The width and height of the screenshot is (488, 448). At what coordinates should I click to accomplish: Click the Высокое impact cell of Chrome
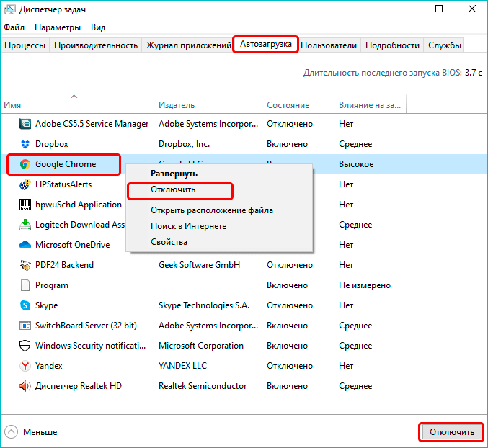click(x=356, y=164)
